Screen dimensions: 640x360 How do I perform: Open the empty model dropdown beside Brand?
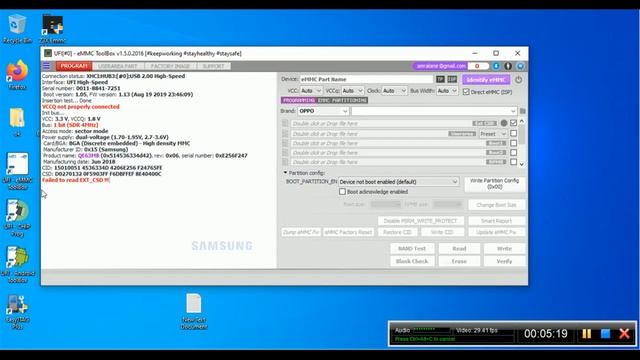point(434,111)
